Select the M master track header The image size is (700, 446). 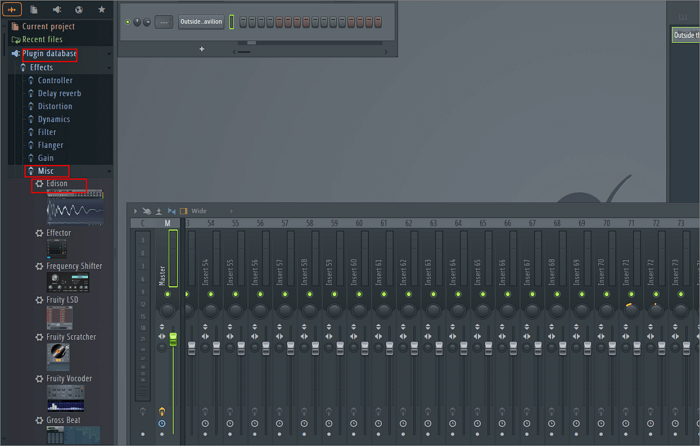(x=167, y=223)
